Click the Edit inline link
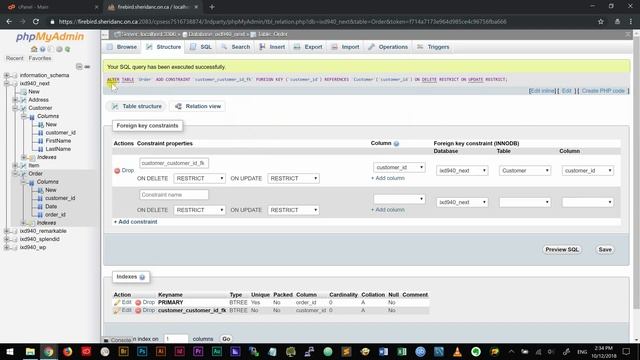The width and height of the screenshot is (640, 360). [542, 91]
